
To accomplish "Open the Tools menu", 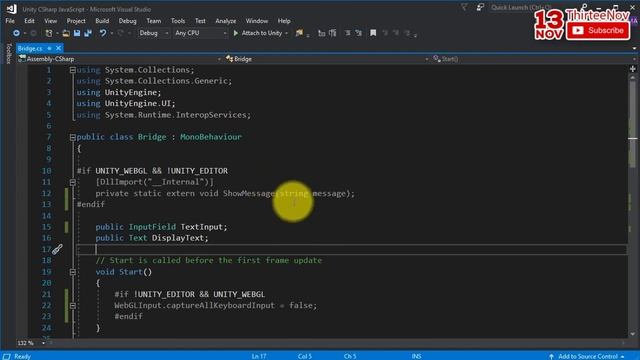I will point(178,21).
